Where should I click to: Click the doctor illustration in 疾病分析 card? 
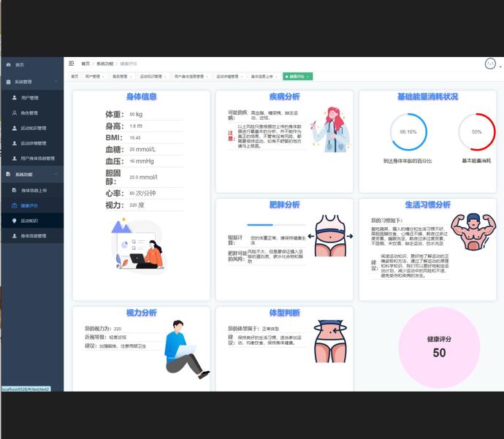coord(330,129)
